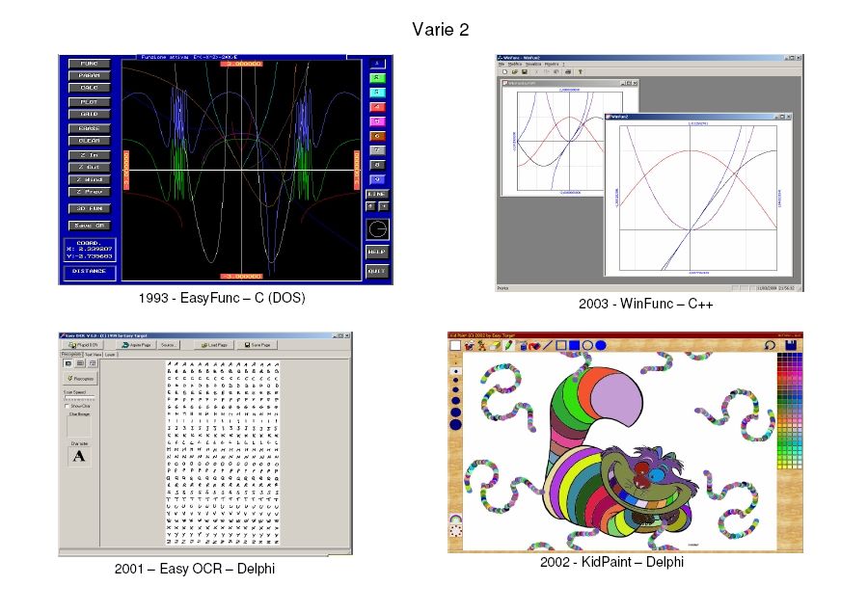Click the circle dial icon in EasyFunc
Viewport: 868px width, 613px height.
tap(377, 229)
